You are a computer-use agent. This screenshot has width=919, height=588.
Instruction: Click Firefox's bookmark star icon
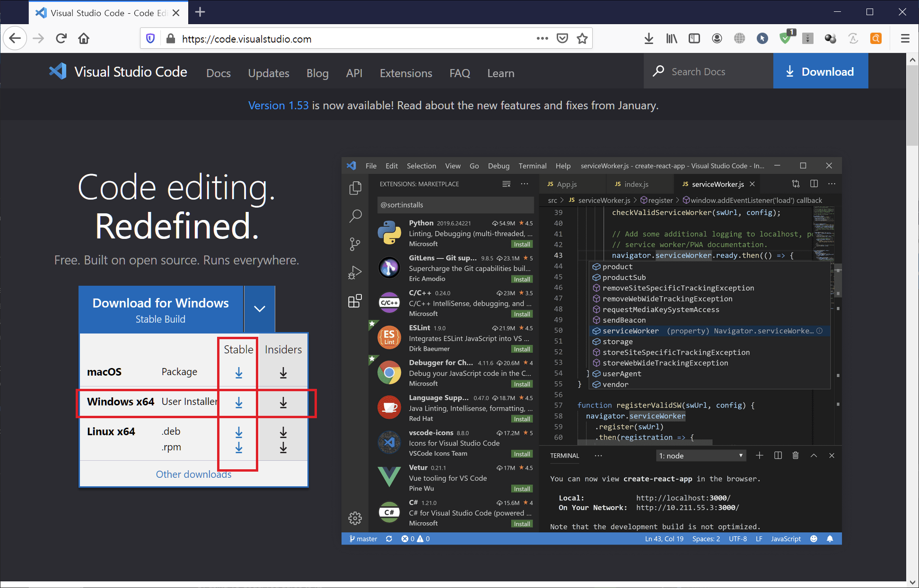(582, 39)
